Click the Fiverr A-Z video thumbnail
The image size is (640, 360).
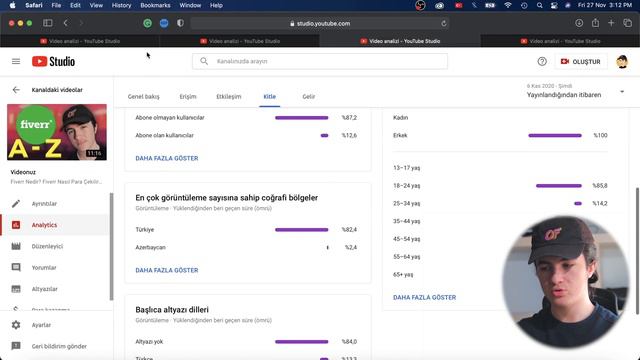coord(57,132)
